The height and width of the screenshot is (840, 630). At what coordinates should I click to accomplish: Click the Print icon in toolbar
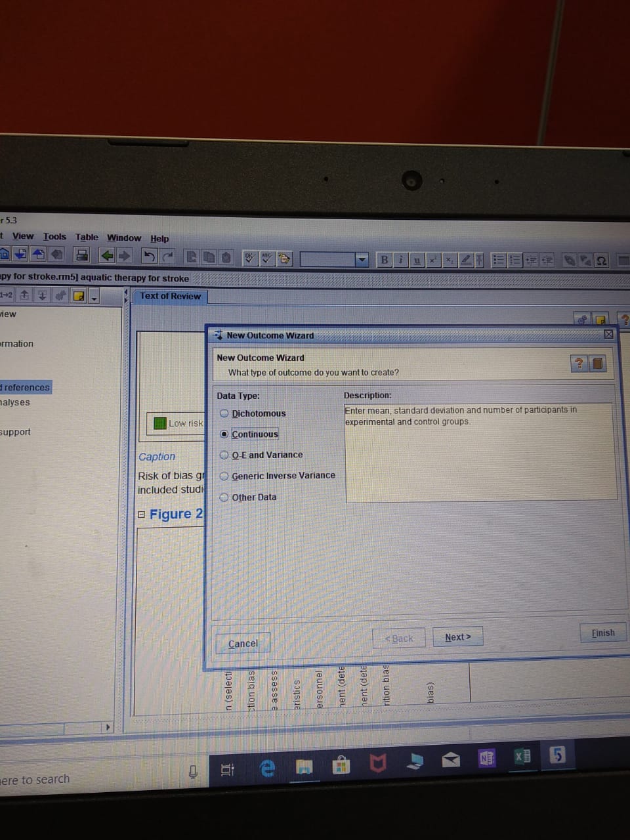click(81, 255)
